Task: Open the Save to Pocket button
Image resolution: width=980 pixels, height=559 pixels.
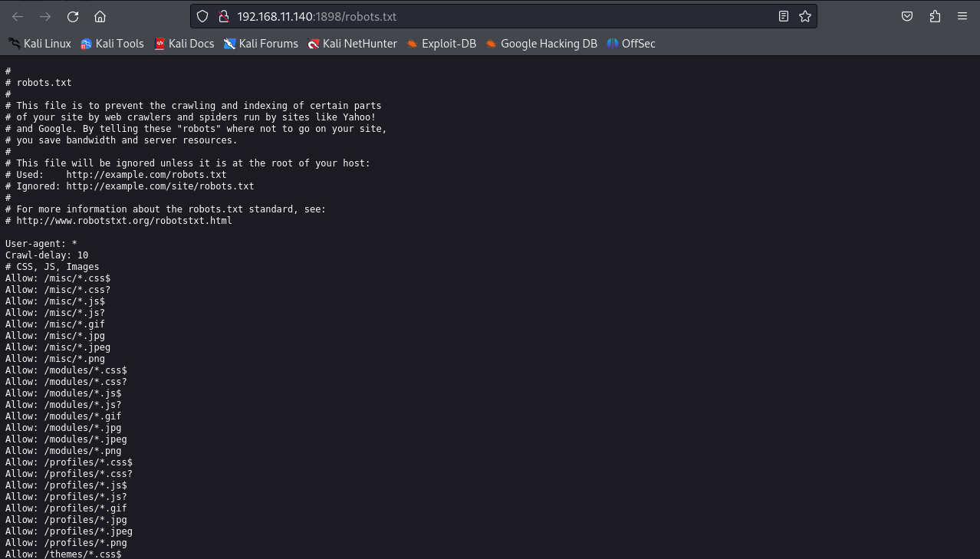Action: (906, 16)
